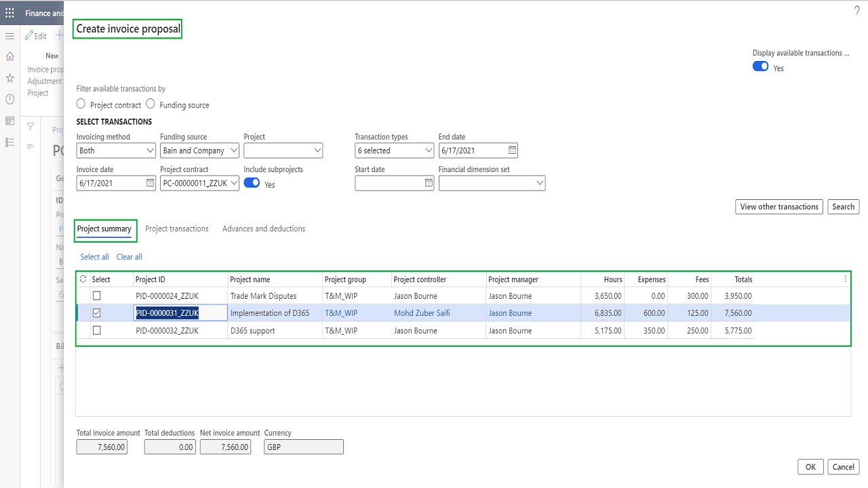Turn off Include subprojects toggle
The image size is (868, 488).
click(252, 183)
